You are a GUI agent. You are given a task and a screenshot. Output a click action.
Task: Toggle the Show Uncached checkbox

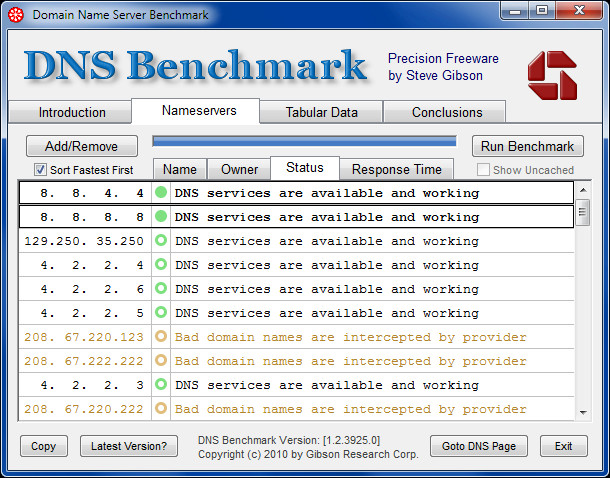point(483,170)
